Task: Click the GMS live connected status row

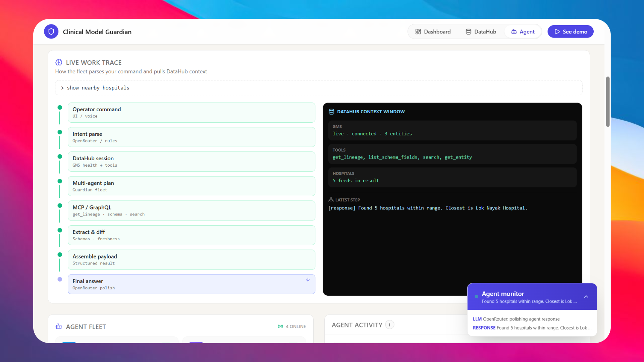Action: [452, 130]
